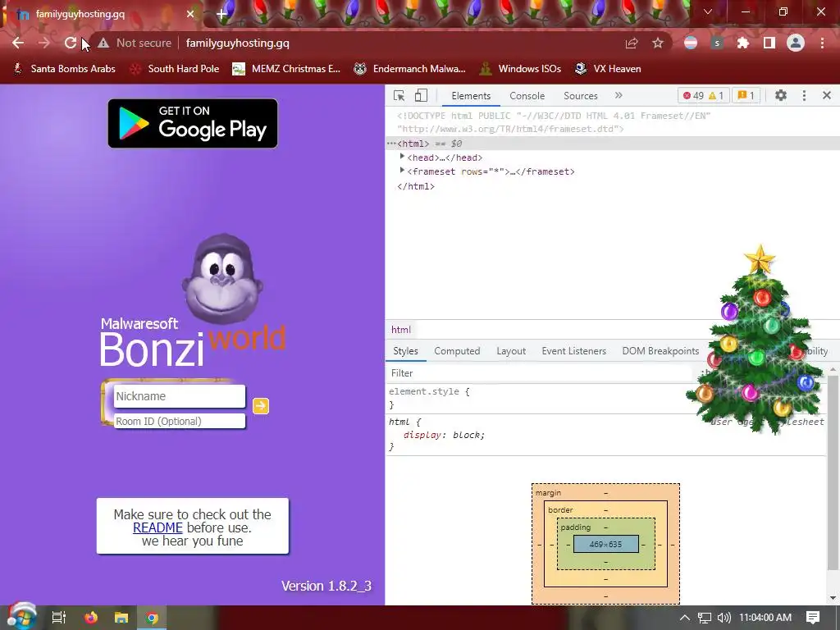840x630 pixels.
Task: Click the html breadcrumb
Action: [400, 330]
